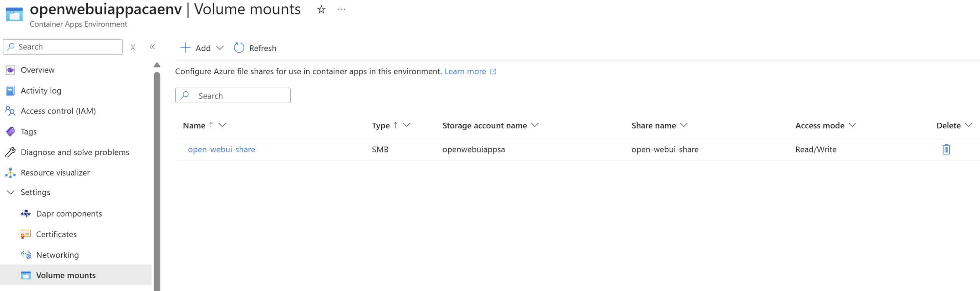Screen dimensions: 980x291
Task: Collapse the Settings section in sidebar
Action: 11,192
